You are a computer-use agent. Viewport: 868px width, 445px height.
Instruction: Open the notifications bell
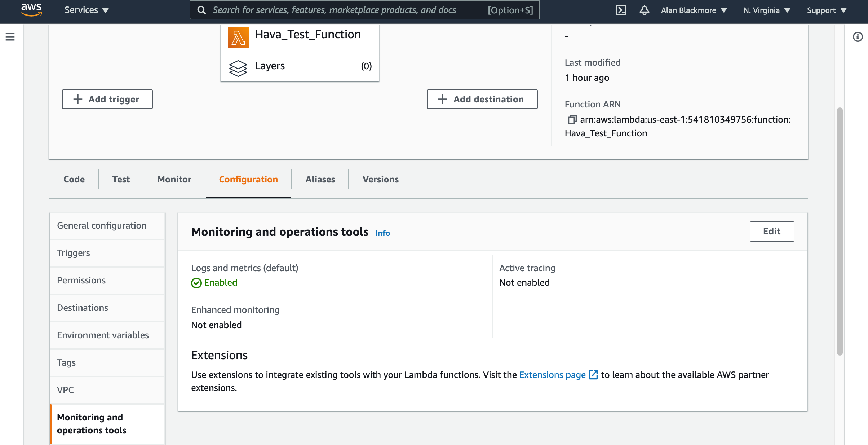644,10
